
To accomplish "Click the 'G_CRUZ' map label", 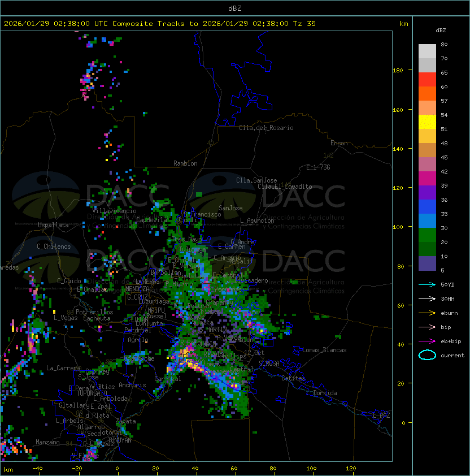I will coord(137,297).
